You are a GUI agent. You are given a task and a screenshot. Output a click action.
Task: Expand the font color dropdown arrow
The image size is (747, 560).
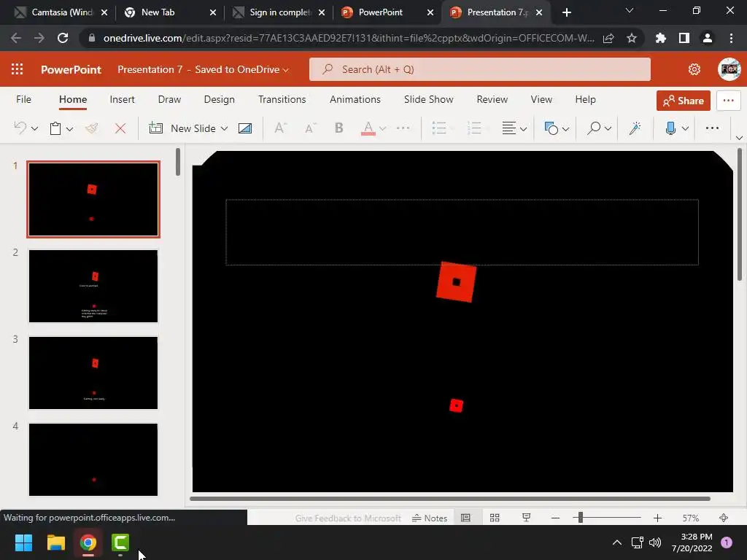point(382,128)
